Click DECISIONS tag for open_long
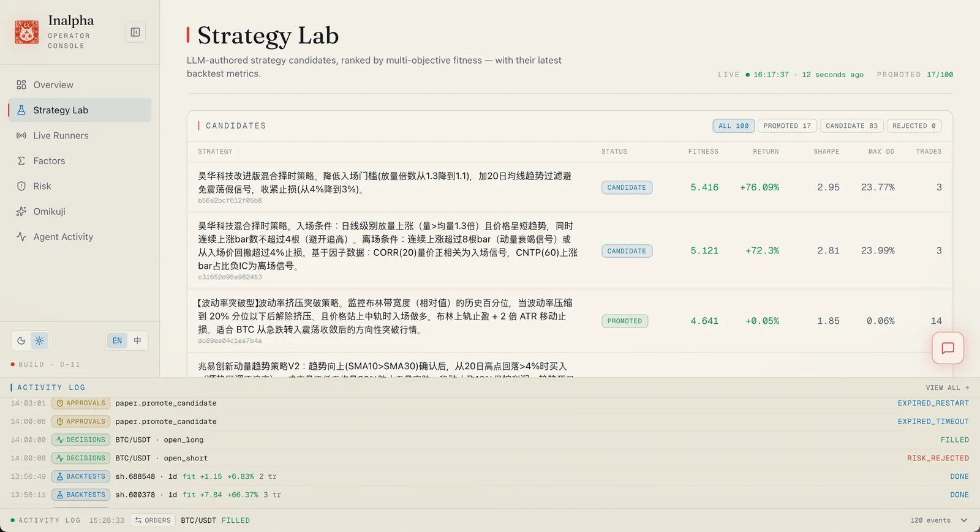The height and width of the screenshot is (532, 980). point(81,440)
